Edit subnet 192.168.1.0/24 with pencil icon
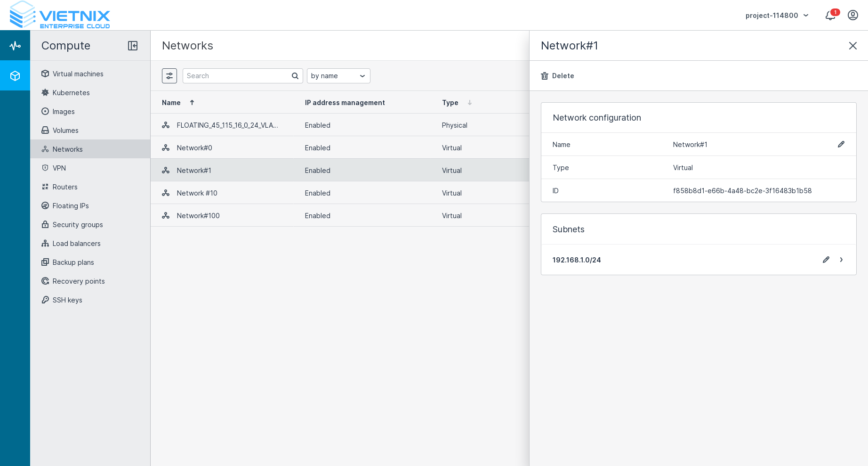Viewport: 868px width, 466px height. point(826,260)
